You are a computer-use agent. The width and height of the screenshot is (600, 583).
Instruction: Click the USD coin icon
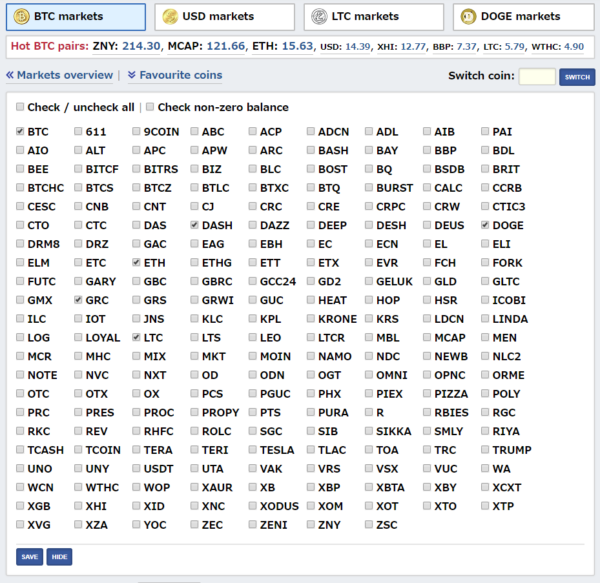click(170, 16)
